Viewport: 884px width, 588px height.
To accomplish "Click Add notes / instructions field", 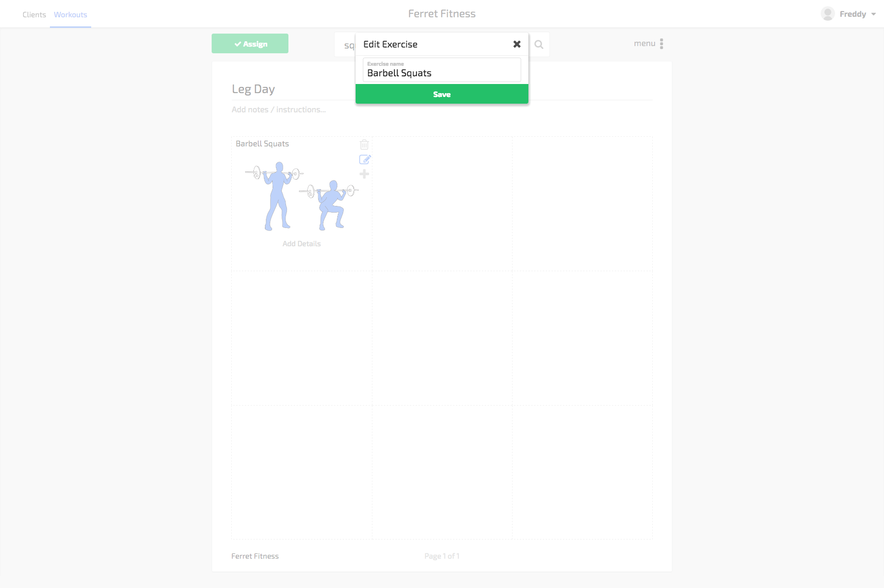I will pyautogui.click(x=279, y=109).
